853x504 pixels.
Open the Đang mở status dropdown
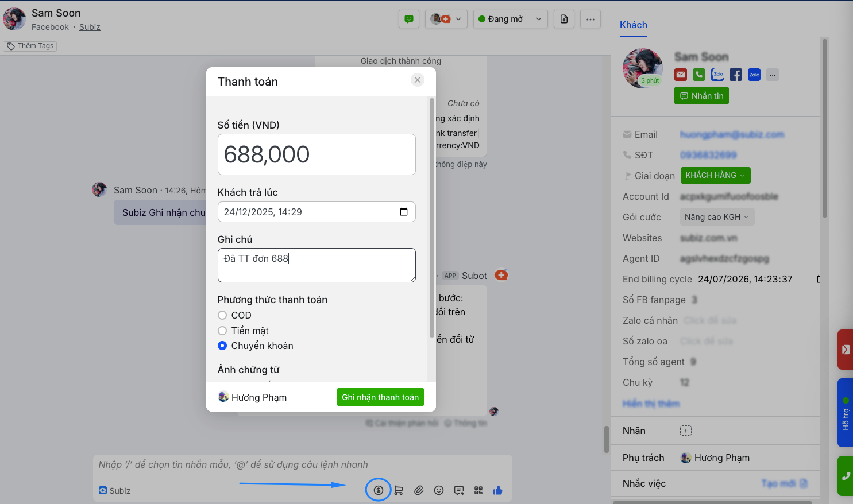(510, 19)
